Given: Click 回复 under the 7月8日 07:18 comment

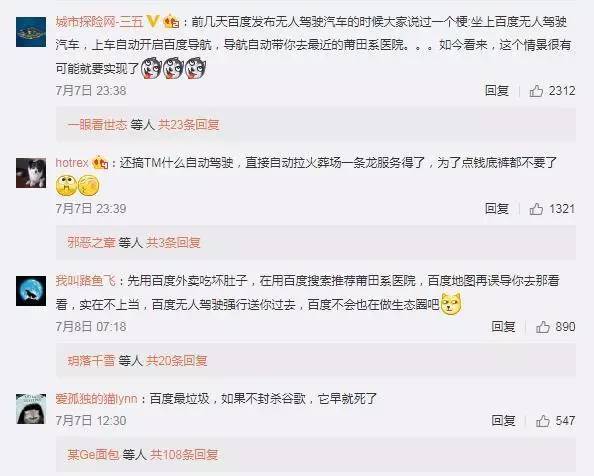Looking at the screenshot, I should [x=503, y=327].
